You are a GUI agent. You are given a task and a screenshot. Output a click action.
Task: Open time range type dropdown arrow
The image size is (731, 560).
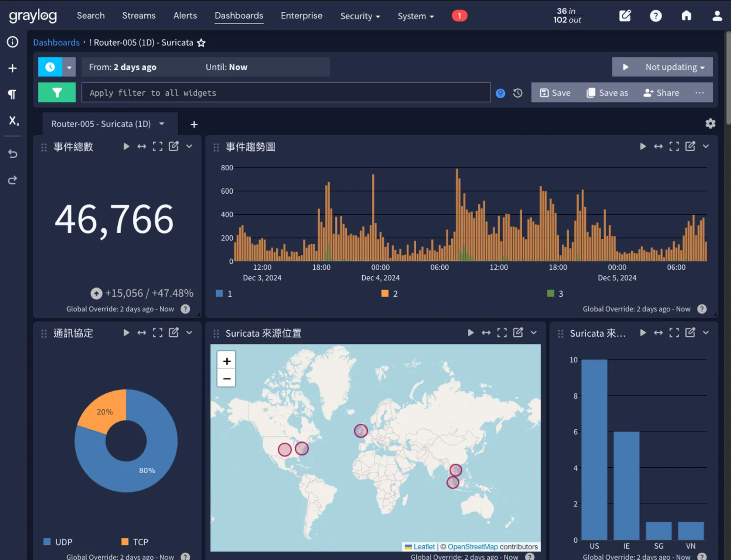69,67
